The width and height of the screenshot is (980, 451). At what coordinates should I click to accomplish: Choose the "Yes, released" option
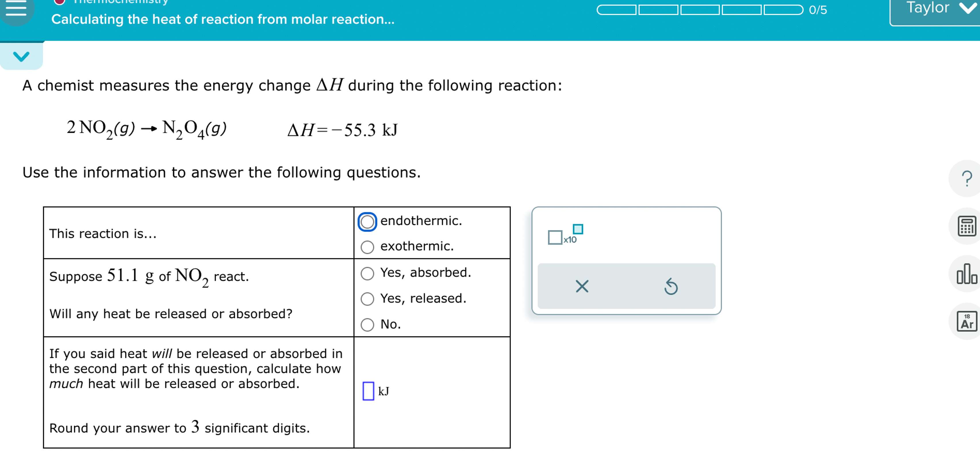[367, 299]
